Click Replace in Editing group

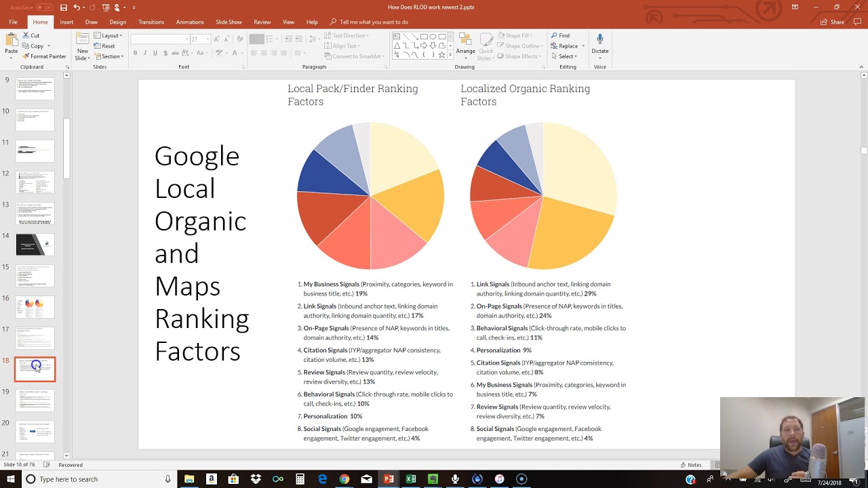coord(566,46)
